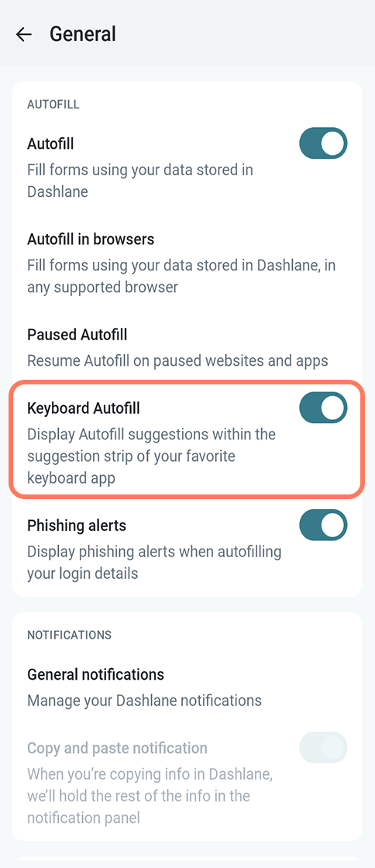Tap "Display phishing alerts when autofilling" description
The image size is (375, 868).
(x=154, y=563)
